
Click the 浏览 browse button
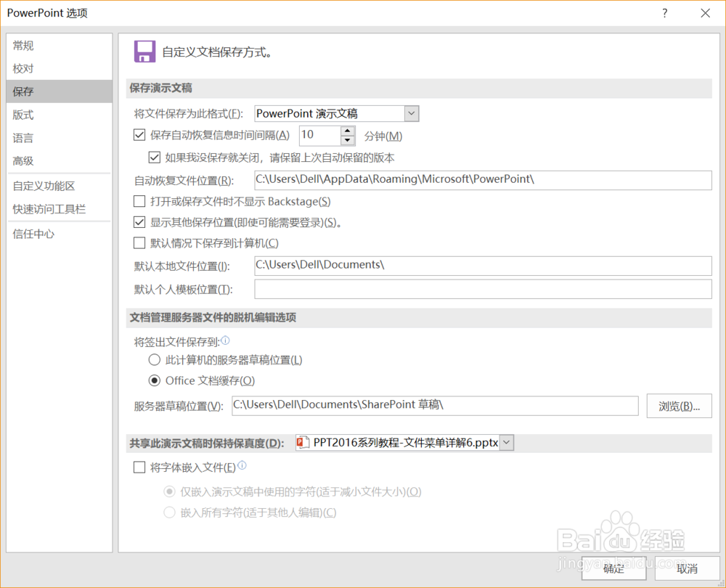tap(680, 406)
